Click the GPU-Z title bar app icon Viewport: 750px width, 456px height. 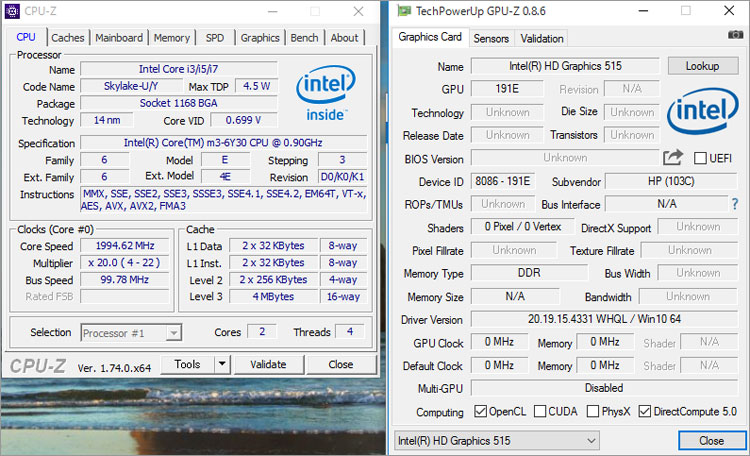coord(404,11)
